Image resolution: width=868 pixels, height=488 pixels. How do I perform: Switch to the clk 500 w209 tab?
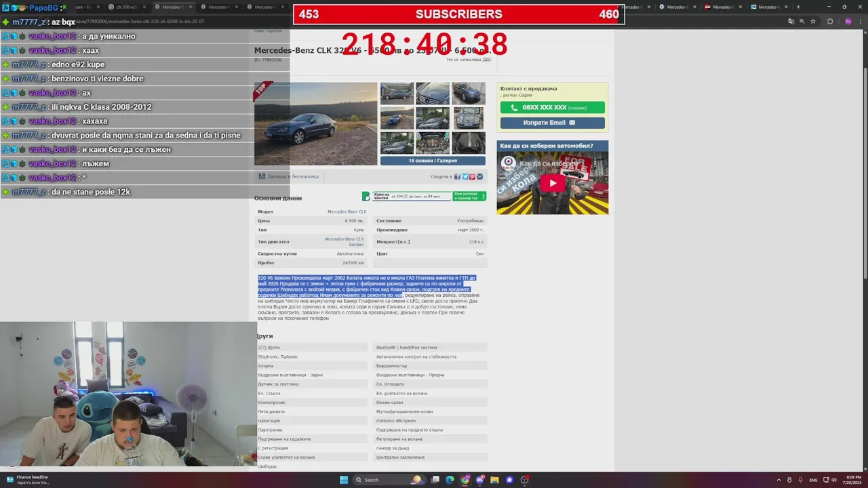pos(126,7)
